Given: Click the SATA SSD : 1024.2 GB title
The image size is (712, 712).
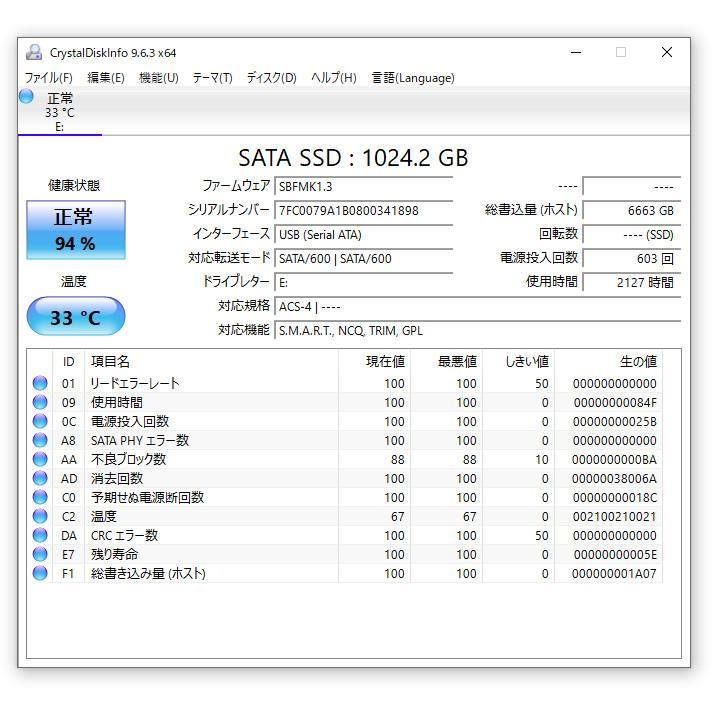Looking at the screenshot, I should 353,158.
